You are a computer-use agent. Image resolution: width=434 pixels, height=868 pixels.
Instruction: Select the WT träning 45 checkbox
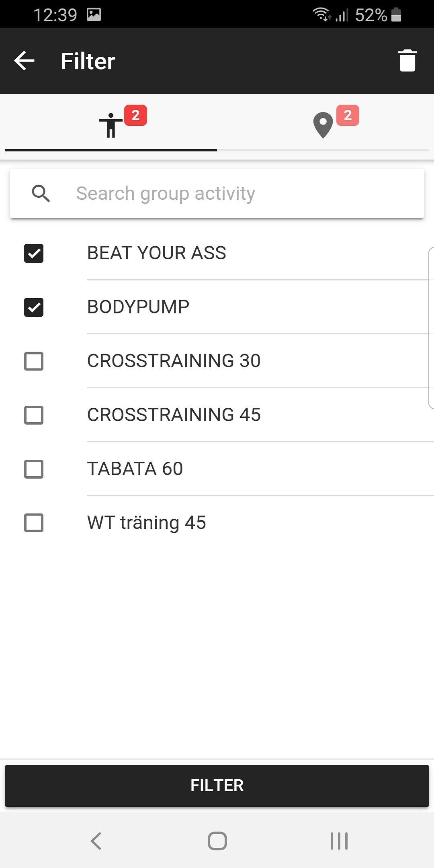click(34, 523)
